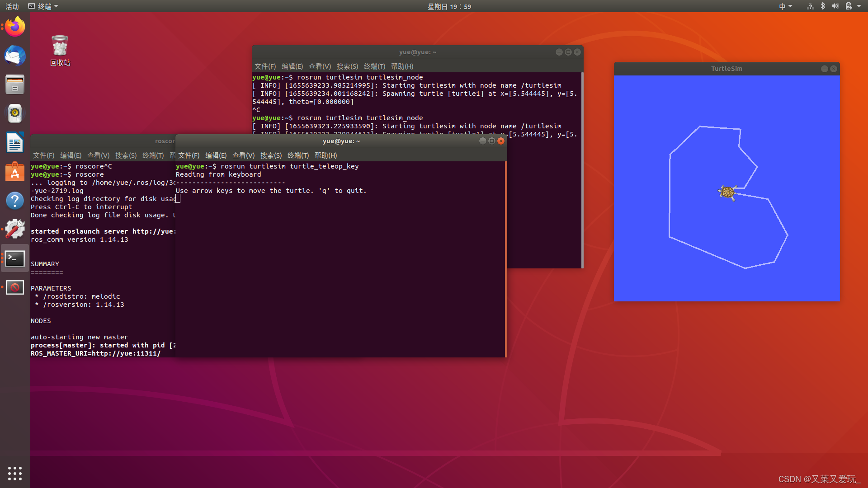Viewport: 868px width, 488px height.
Task: Open the clock calendar 星期日 19:59
Action: pyautogui.click(x=449, y=6)
